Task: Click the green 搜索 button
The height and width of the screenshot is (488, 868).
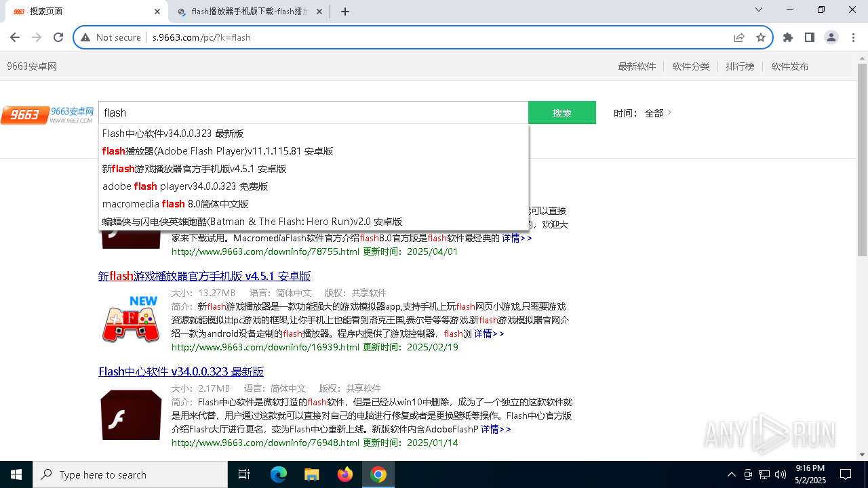Action: [562, 113]
